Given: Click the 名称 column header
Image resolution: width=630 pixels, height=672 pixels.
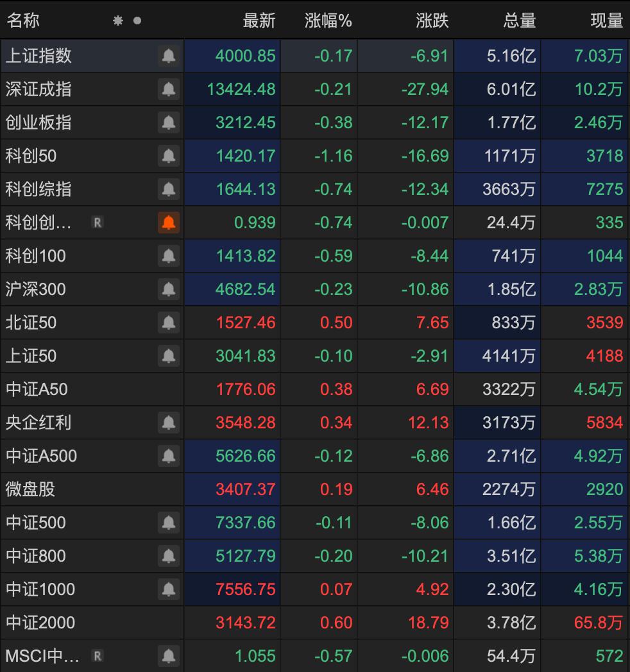Looking at the screenshot, I should [23, 21].
